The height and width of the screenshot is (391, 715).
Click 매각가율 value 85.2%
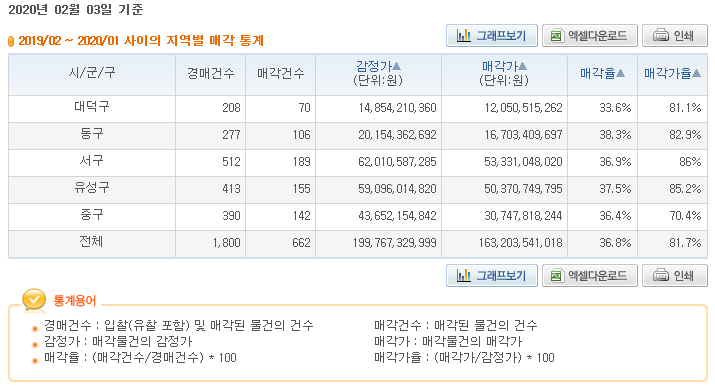tap(685, 188)
